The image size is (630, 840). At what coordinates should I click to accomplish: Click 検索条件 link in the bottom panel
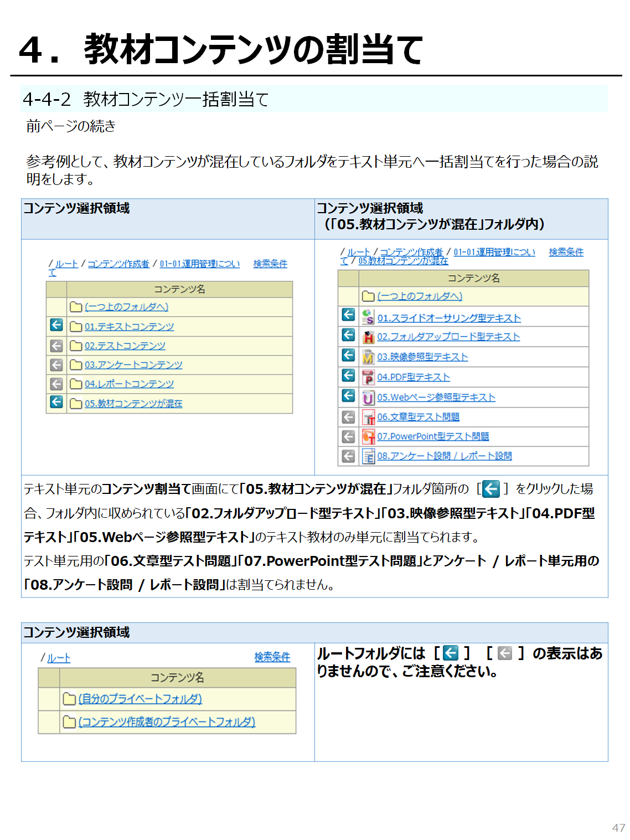(272, 657)
